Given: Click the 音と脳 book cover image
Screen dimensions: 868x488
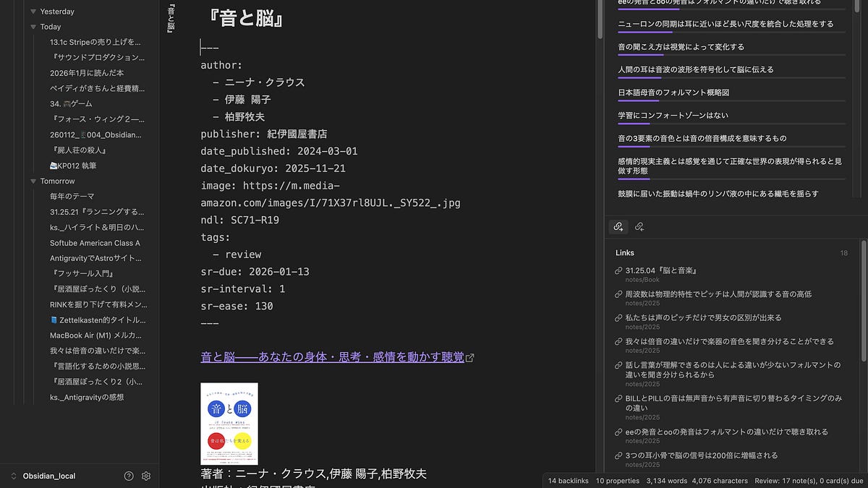Looking at the screenshot, I should [x=229, y=424].
